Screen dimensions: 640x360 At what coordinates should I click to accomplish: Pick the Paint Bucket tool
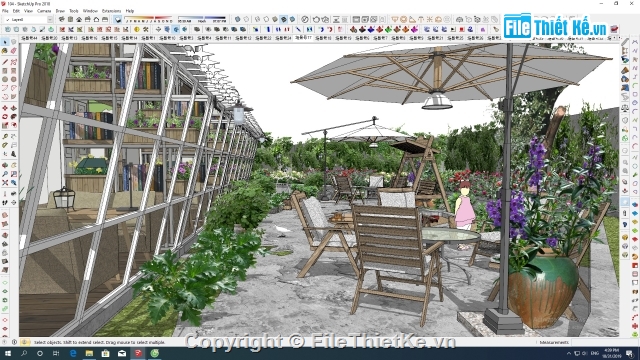pyautogui.click(x=5, y=51)
